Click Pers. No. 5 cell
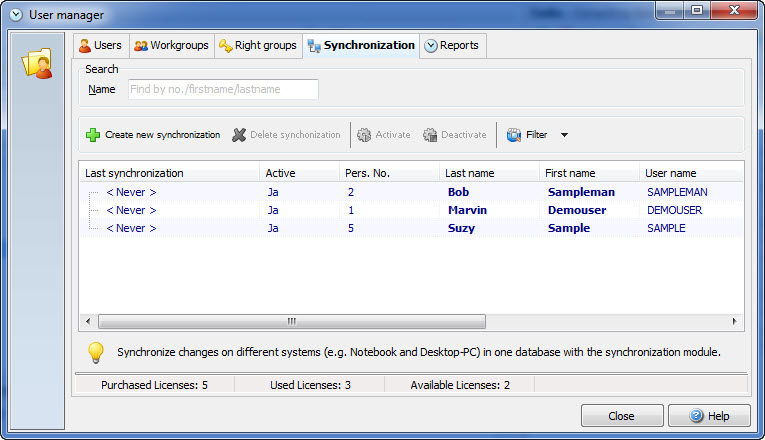The height and width of the screenshot is (440, 765). pos(351,228)
